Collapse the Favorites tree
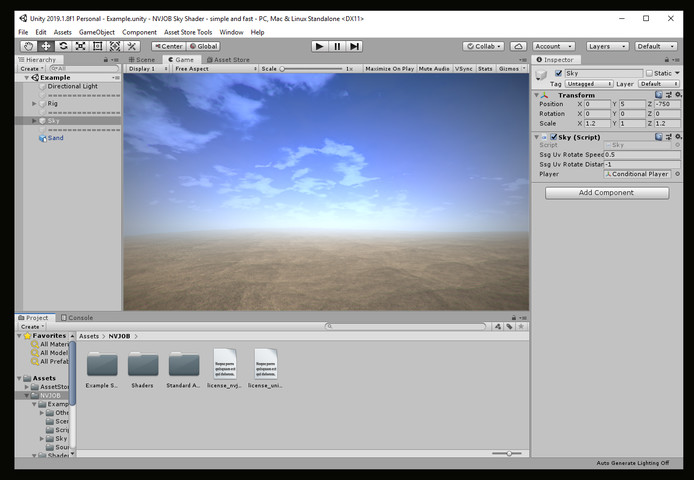Screen dimensions: 694x480 coord(19,336)
